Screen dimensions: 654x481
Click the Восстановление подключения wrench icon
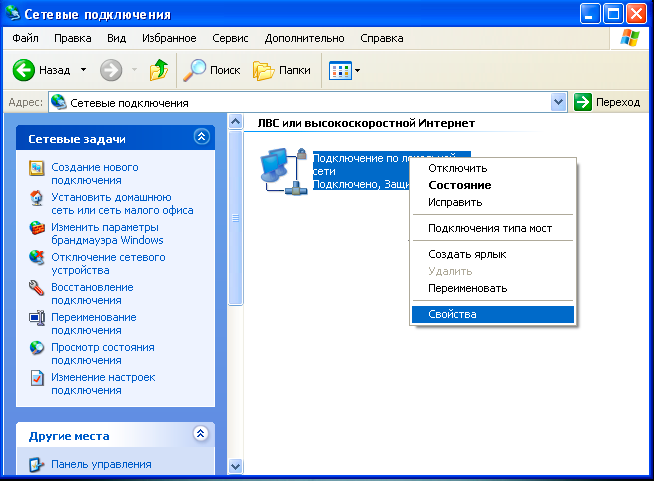point(37,288)
